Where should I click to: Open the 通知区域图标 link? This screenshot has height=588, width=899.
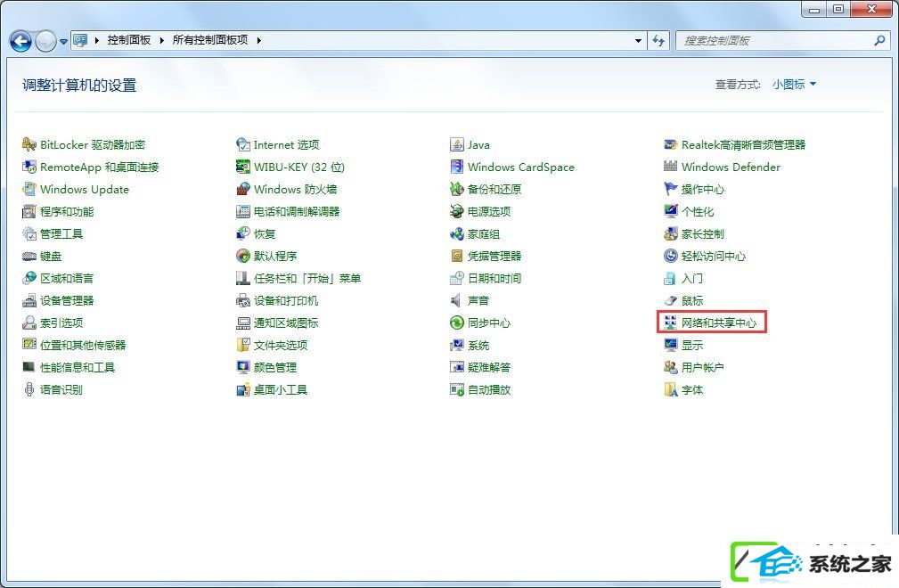click(x=285, y=323)
